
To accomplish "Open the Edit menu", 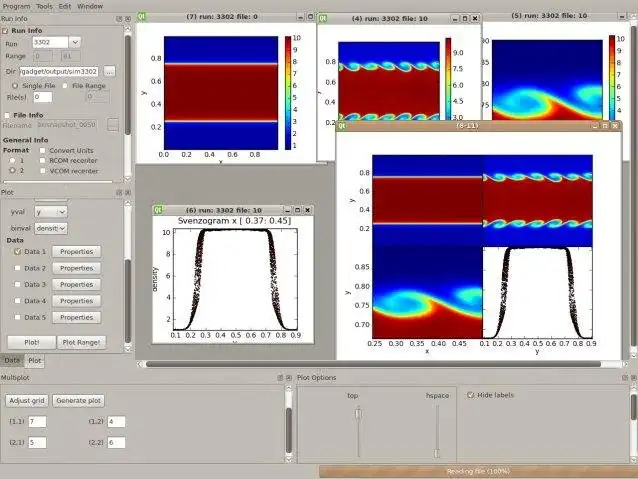I will (x=64, y=6).
